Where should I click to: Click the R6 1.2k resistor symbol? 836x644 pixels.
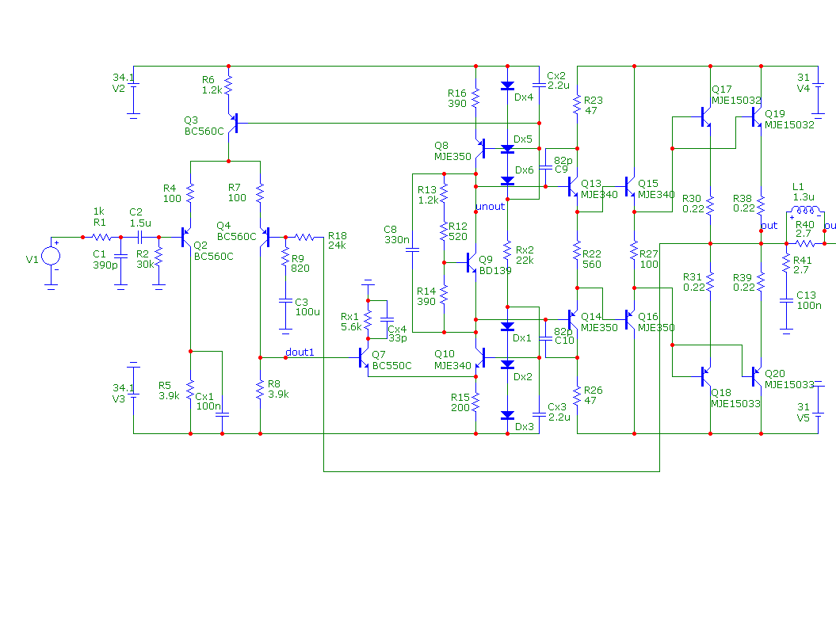click(228, 86)
